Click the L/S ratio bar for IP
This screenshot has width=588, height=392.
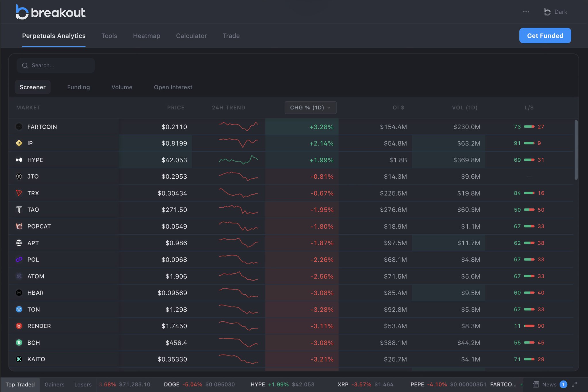coord(529,143)
